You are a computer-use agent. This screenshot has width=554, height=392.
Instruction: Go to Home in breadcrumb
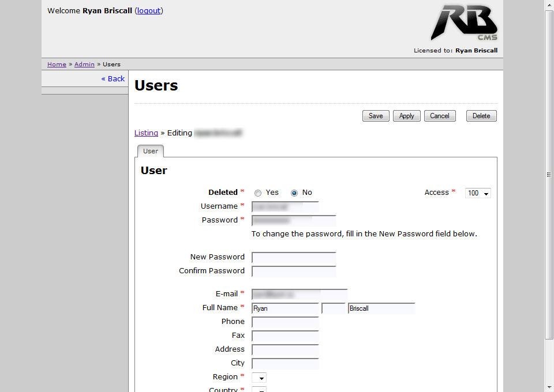57,65
